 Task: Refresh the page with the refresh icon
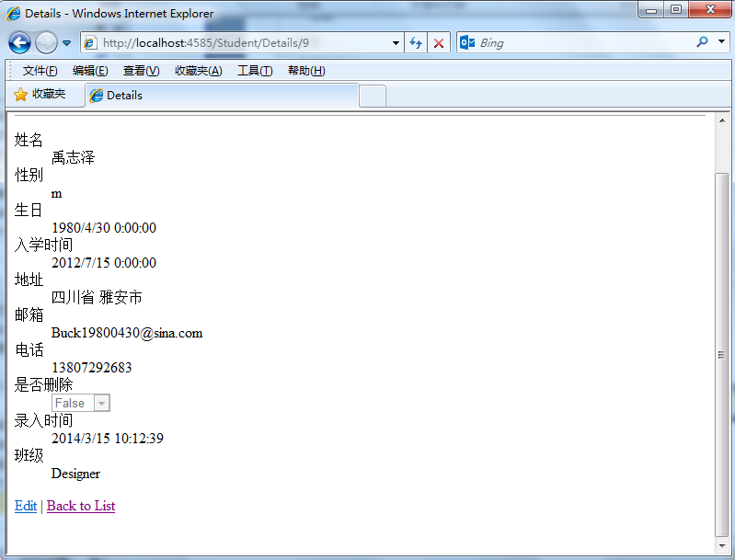416,43
